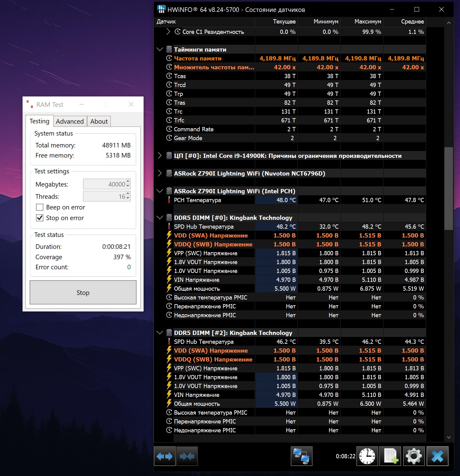Screen dimensions: 460x476
Task: Click the Текущее column header
Action: [x=276, y=22]
